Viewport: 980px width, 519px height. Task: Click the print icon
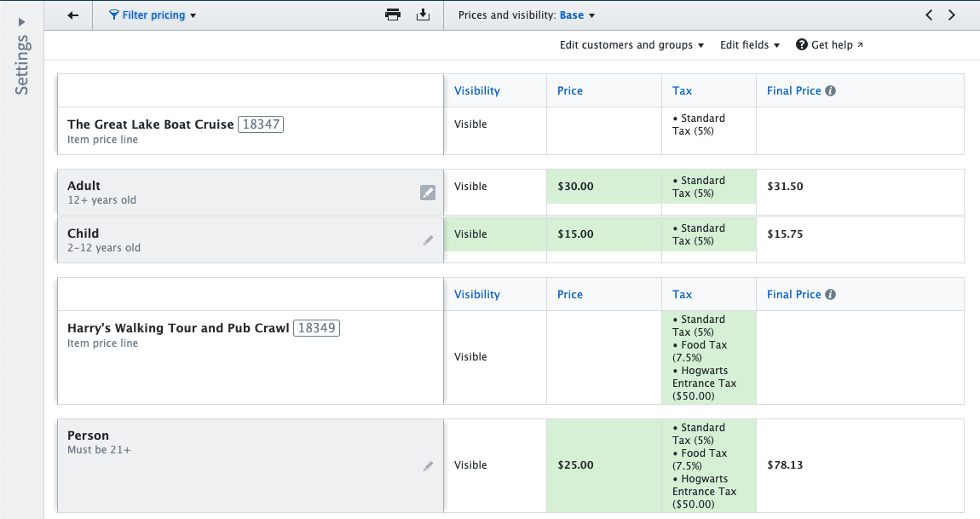point(393,15)
